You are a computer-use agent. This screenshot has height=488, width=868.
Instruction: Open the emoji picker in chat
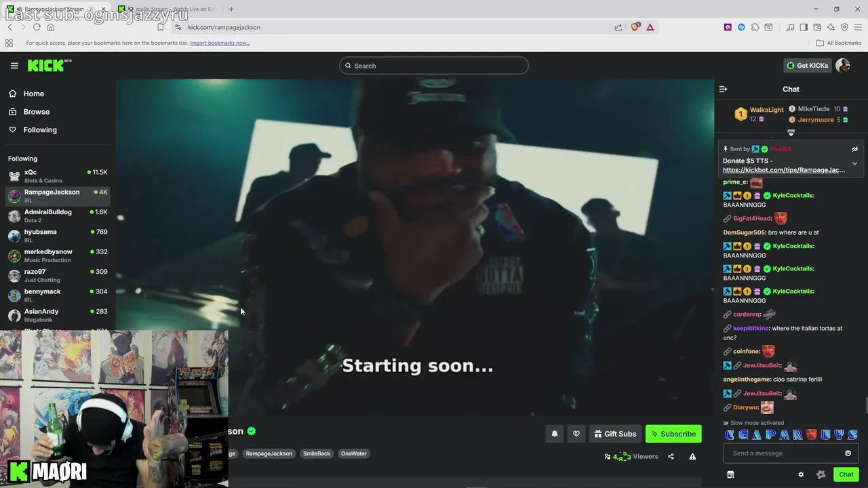pyautogui.click(x=848, y=453)
